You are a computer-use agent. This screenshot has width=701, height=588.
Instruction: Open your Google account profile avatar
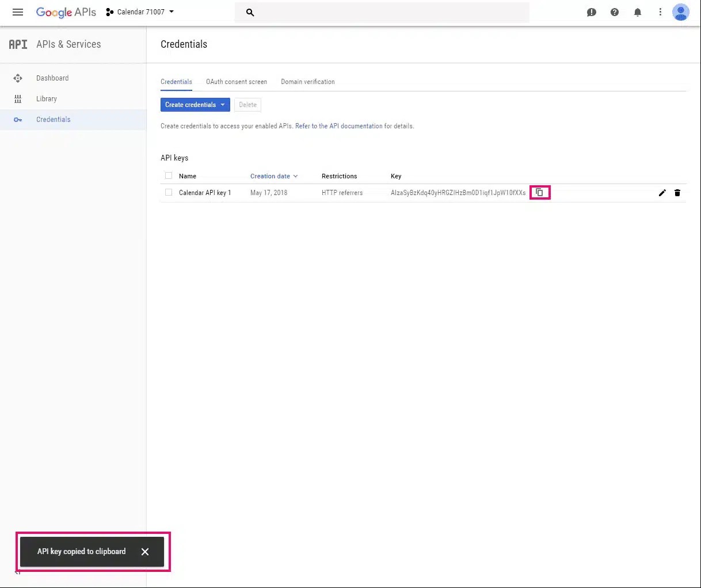681,12
